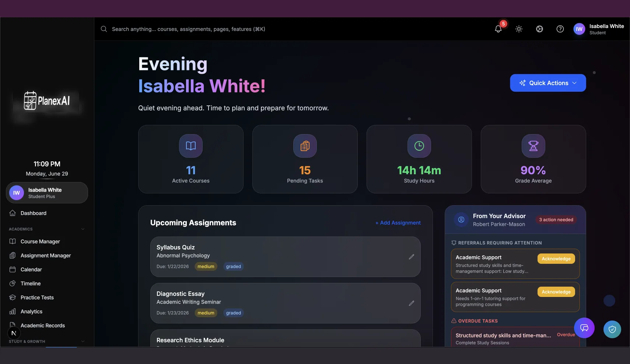Image resolution: width=630 pixels, height=364 pixels.
Task: Click the Overdue status label
Action: coord(566,335)
